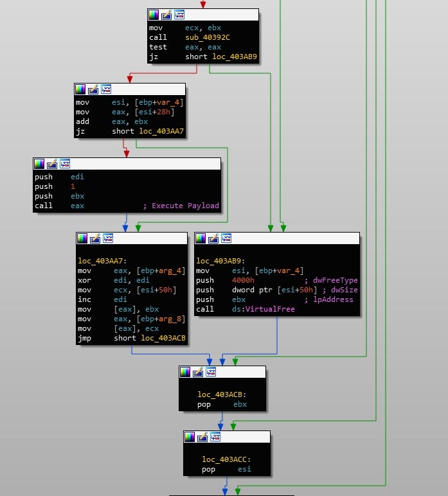Click the pencil edit icon on the sub_40392C block

click(x=166, y=14)
